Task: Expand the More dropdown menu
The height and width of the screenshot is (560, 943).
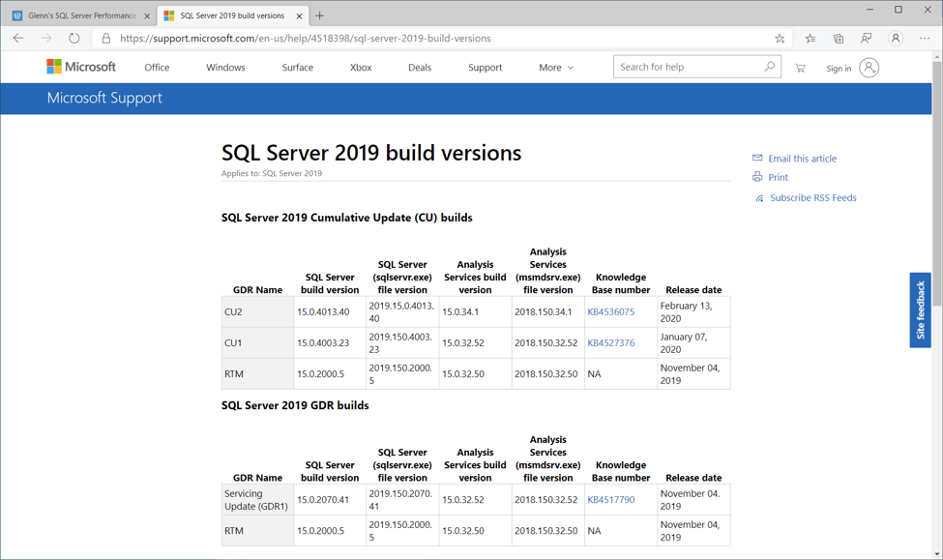Action: pos(556,68)
